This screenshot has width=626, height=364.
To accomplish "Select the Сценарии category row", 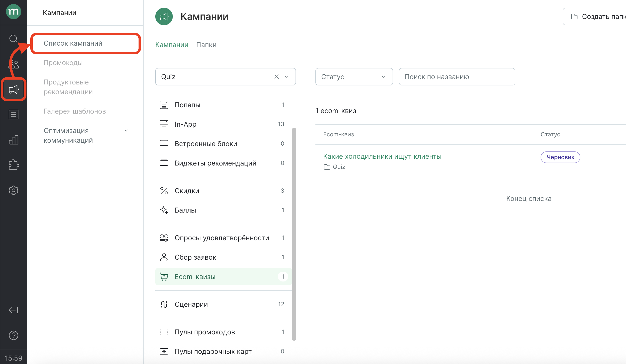I will (223, 304).
